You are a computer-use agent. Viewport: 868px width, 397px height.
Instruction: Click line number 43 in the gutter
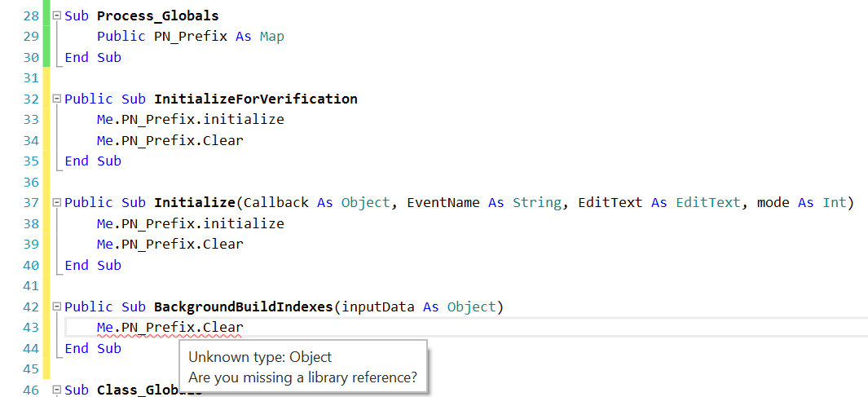[x=31, y=328]
